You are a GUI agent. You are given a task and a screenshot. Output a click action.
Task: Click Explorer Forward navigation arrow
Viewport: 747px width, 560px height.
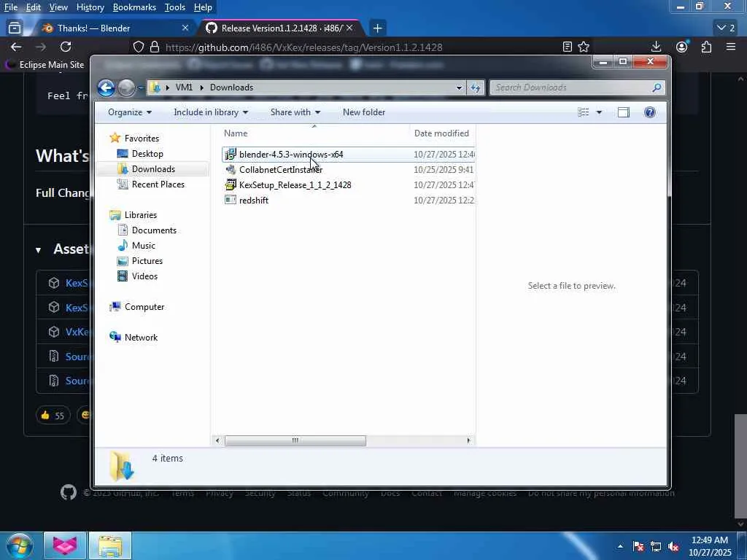(126, 87)
